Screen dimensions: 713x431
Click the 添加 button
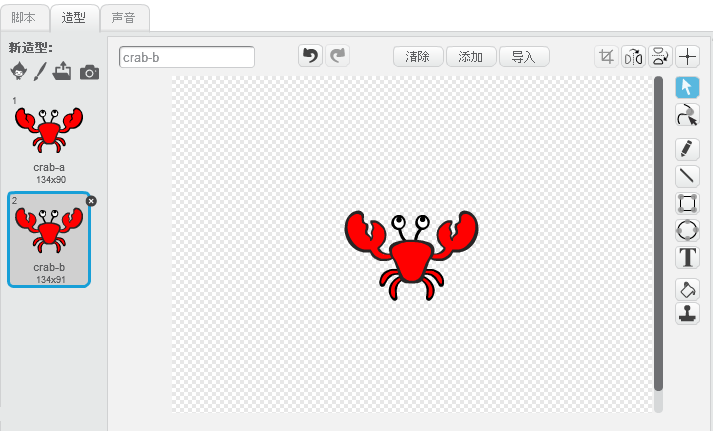click(x=471, y=57)
